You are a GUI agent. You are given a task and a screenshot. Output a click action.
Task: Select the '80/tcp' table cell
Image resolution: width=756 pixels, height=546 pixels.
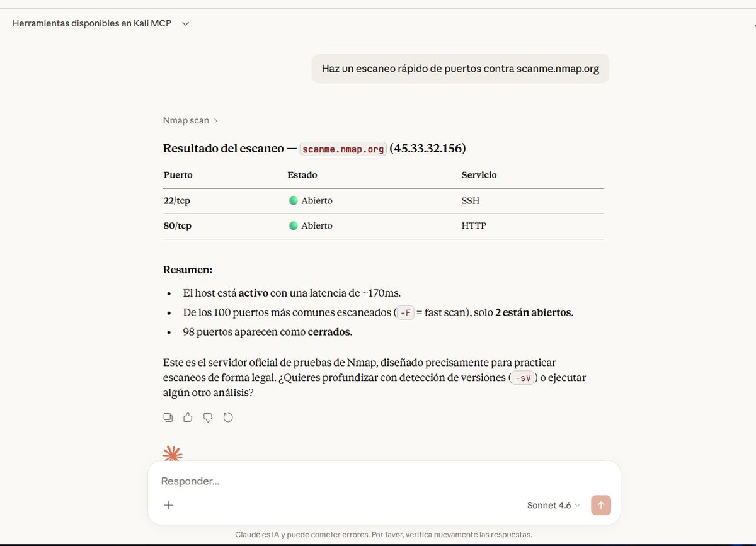pos(178,226)
